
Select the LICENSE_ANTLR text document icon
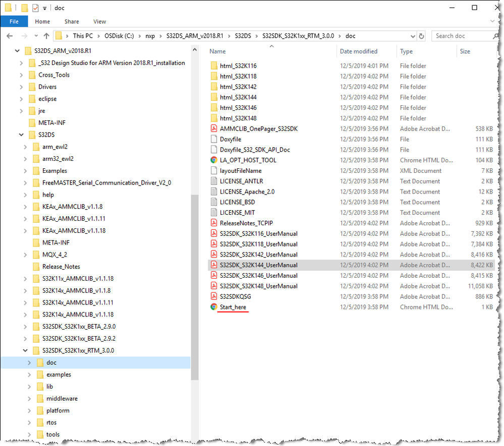[x=214, y=181]
